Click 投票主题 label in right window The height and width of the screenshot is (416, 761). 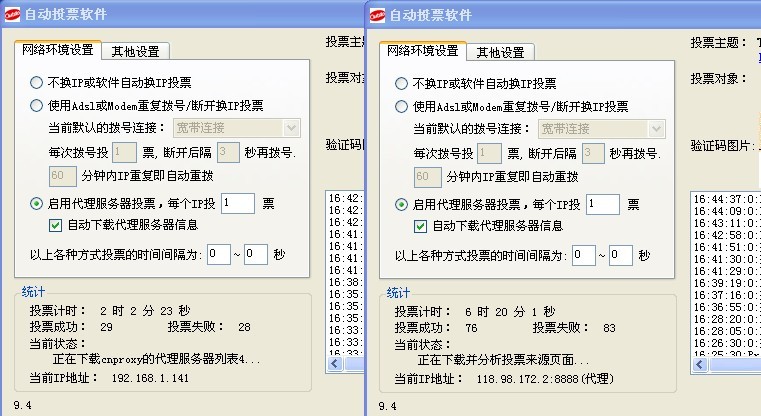click(x=719, y=43)
